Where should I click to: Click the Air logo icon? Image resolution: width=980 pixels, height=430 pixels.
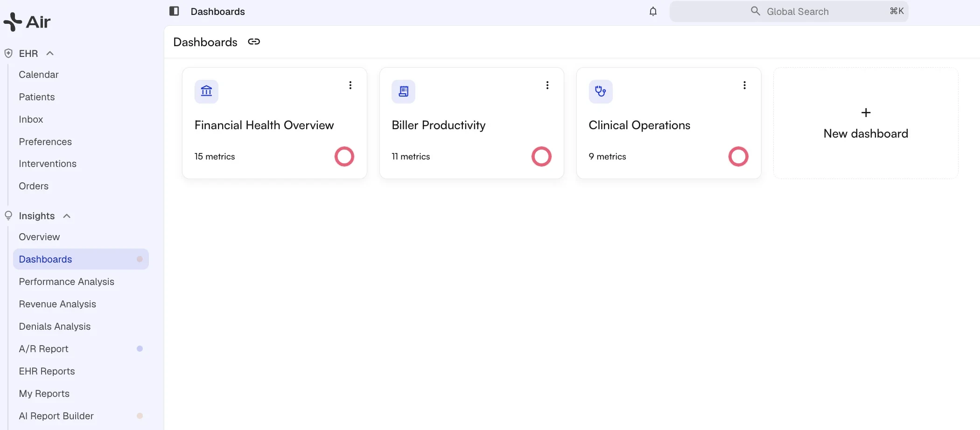[13, 22]
